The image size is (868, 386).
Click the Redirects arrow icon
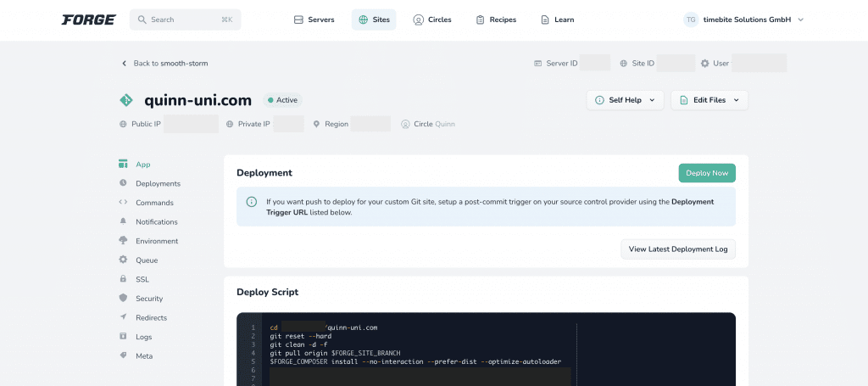pos(123,316)
